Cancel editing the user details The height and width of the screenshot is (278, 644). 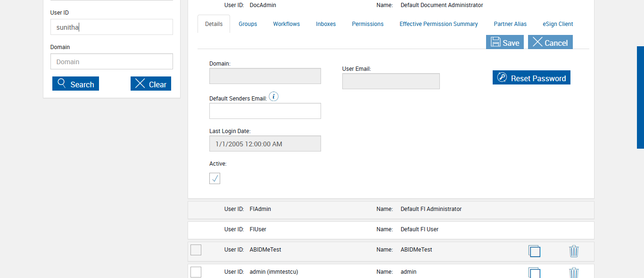click(550, 42)
